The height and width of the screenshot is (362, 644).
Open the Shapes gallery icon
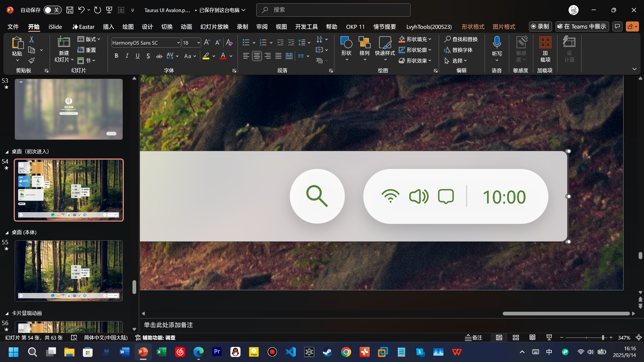346,43
